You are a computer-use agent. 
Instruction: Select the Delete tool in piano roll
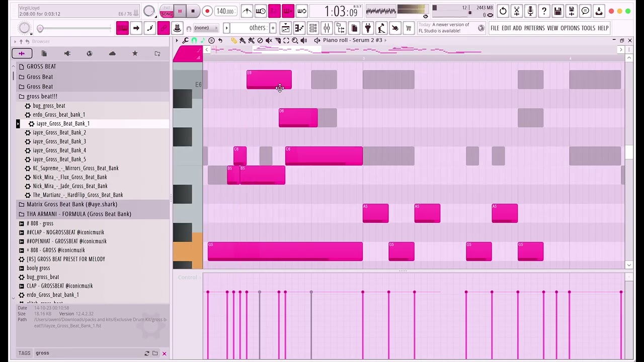(x=260, y=40)
